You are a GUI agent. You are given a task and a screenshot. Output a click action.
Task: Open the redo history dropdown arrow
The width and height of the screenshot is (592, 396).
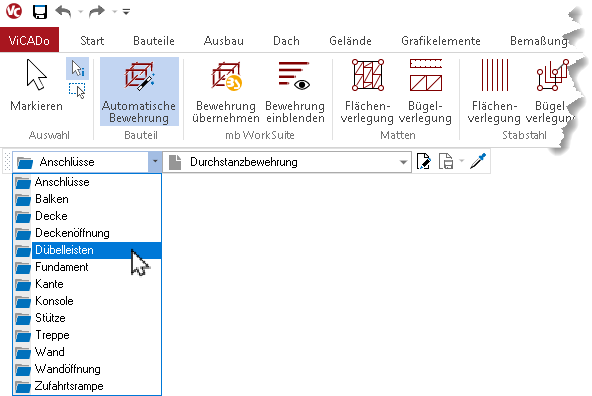point(114,12)
